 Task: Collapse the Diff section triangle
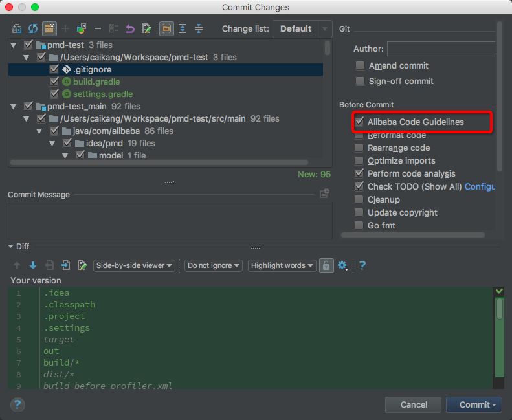click(11, 247)
